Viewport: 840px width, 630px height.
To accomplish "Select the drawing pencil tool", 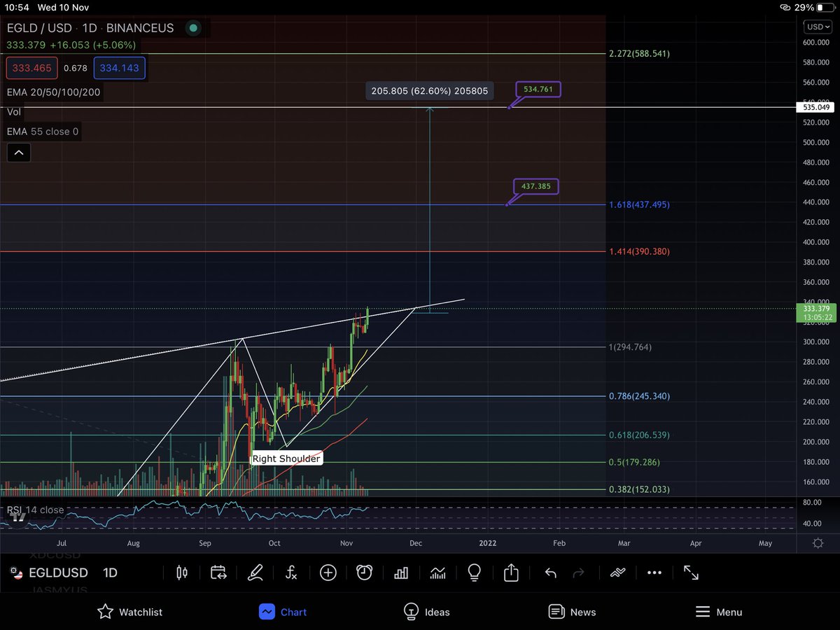I will pos(255,573).
